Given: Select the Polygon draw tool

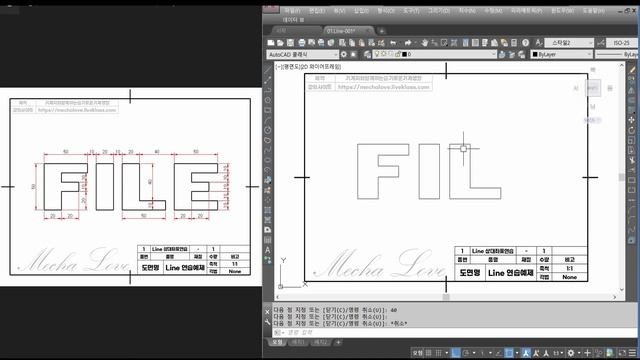Looking at the screenshot, I should pos(268,100).
